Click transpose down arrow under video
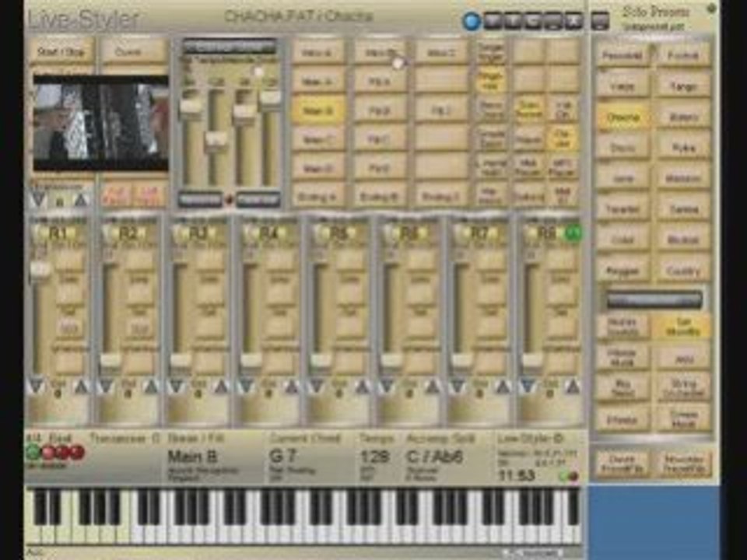 click(37, 200)
